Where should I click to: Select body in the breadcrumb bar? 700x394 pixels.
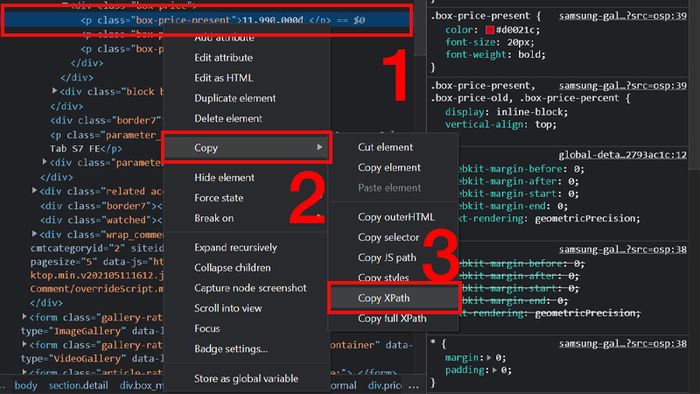point(26,385)
